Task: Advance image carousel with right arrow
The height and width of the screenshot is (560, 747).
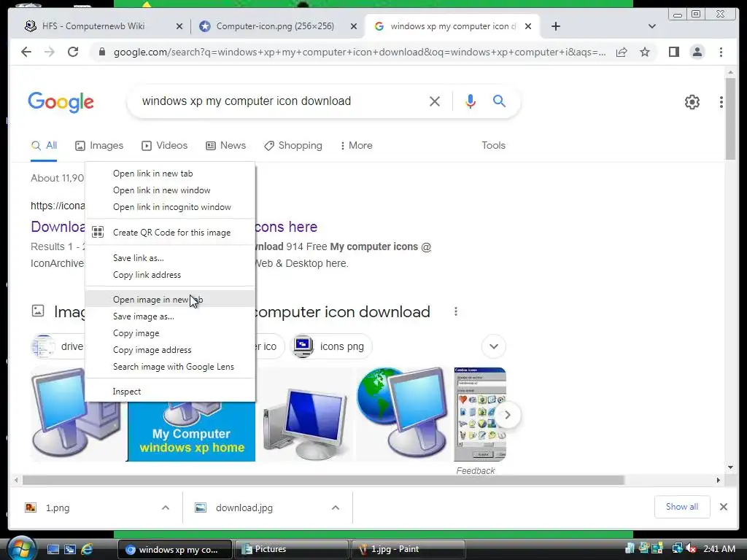Action: [x=508, y=415]
